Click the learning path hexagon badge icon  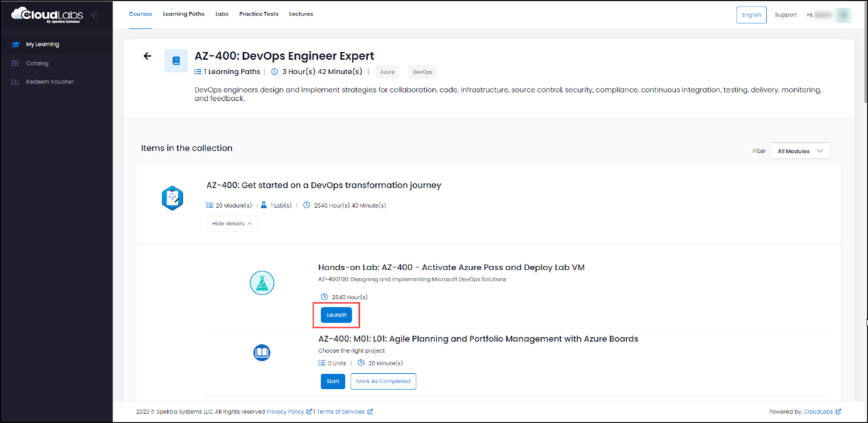coord(172,198)
